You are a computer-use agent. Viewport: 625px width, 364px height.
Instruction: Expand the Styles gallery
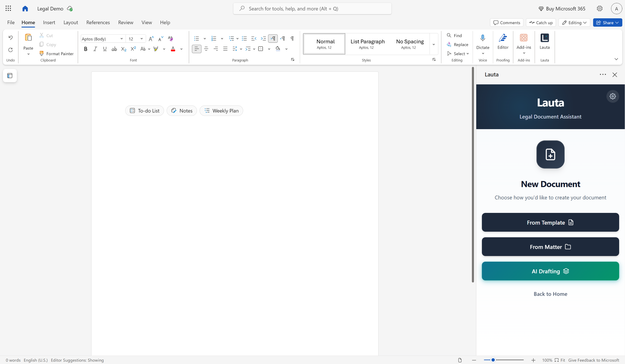(x=434, y=44)
